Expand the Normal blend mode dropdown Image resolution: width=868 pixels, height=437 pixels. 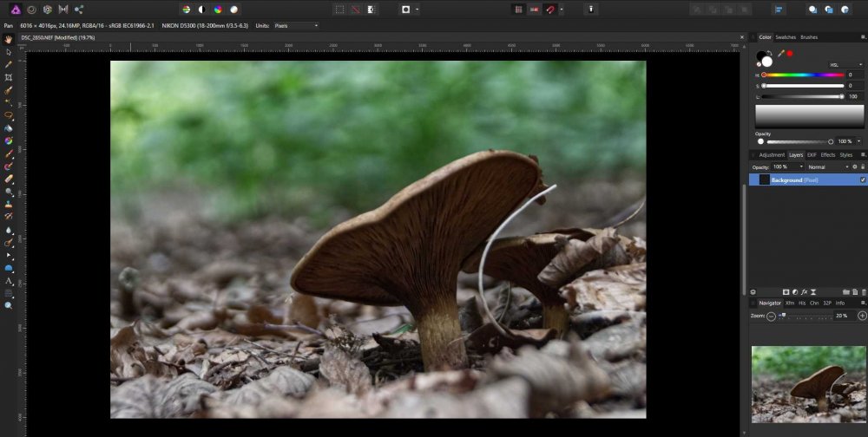(x=826, y=166)
